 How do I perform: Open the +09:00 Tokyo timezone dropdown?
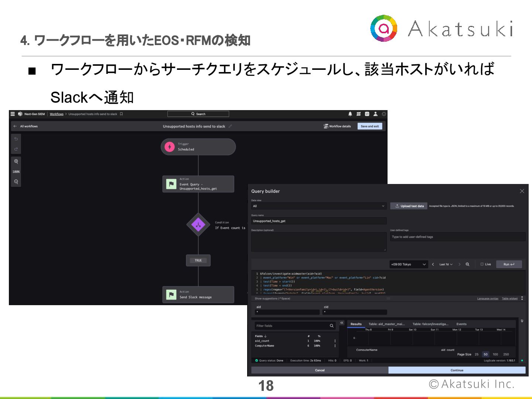coord(409,264)
